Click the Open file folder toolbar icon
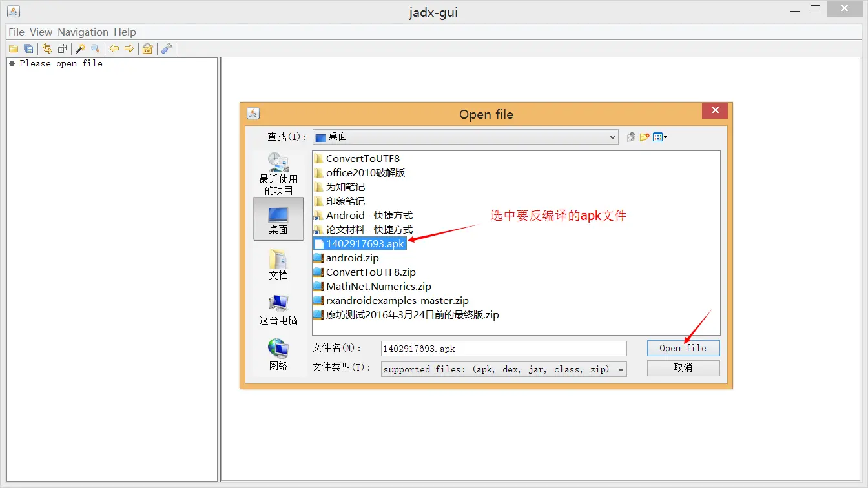868x488 pixels. [x=13, y=48]
